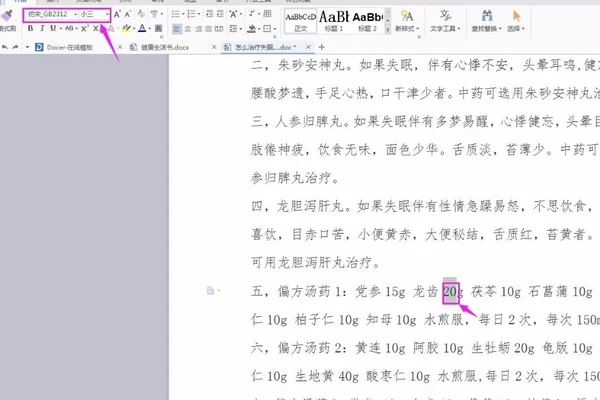This screenshot has width=600, height=400.
Task: Apply the 标题 1 heading style
Action: tap(334, 21)
